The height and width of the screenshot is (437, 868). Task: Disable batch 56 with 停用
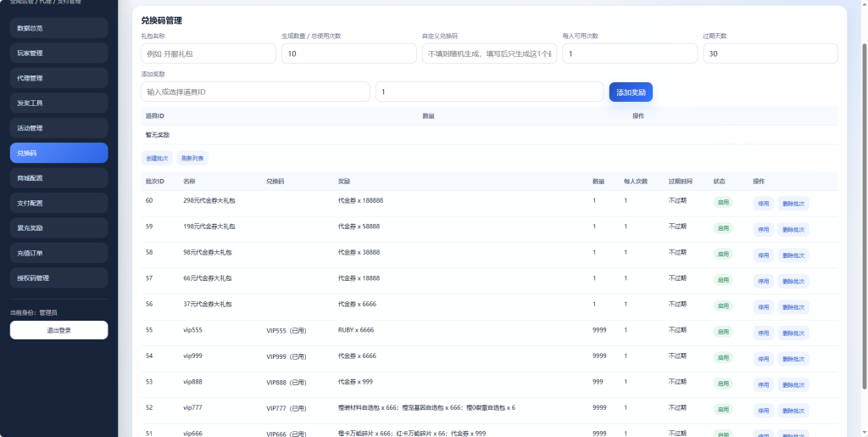pyautogui.click(x=764, y=307)
